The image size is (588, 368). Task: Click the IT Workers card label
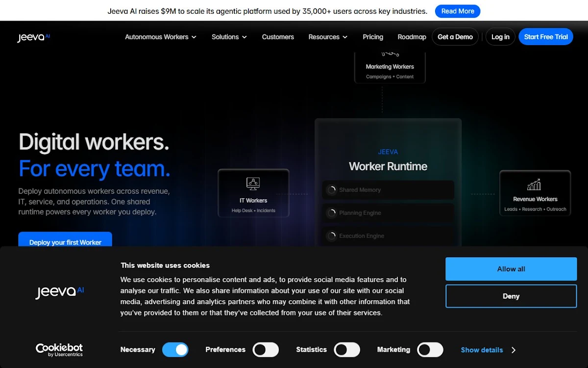coord(253,201)
